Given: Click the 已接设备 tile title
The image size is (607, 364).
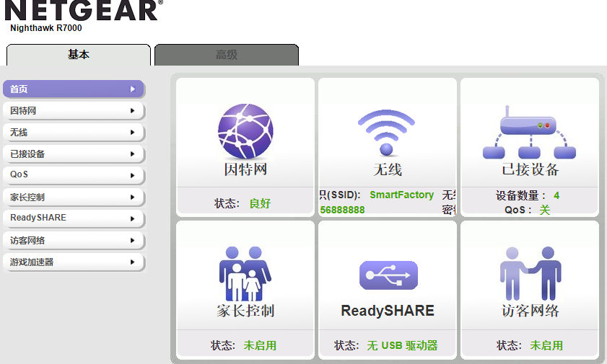Looking at the screenshot, I should 530,169.
